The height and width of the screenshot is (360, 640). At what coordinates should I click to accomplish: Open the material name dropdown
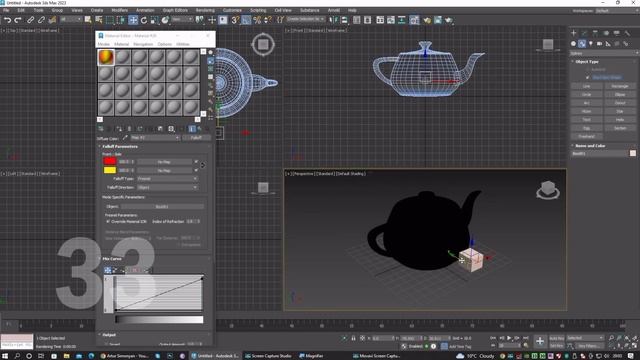[x=155, y=138]
